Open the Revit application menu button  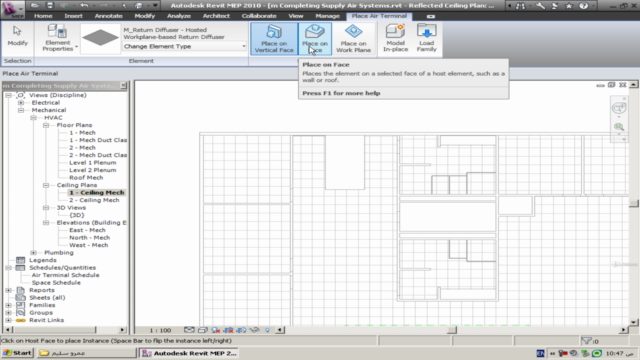coord(13,9)
